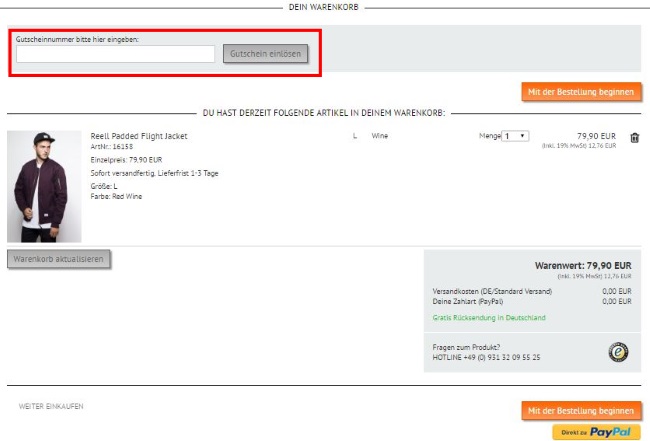Click the Hotline phone number
650x441 pixels.
486,357
